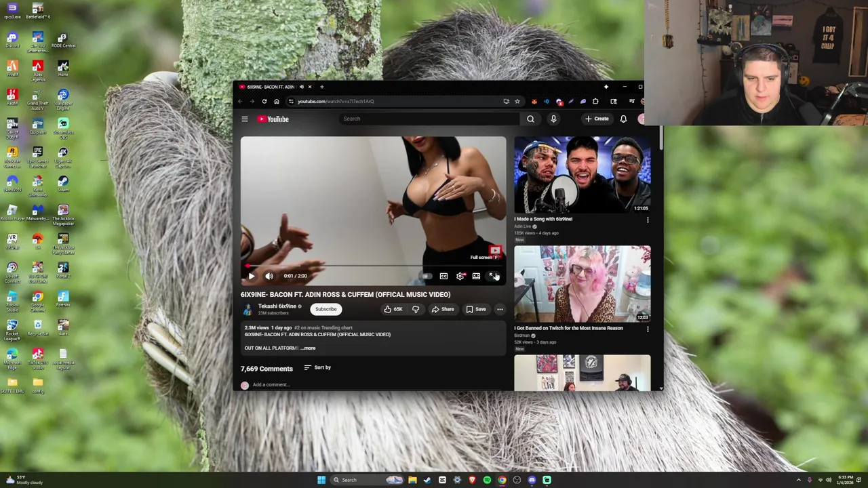Open options for 'I Got Banned on Twitch'
Image resolution: width=868 pixels, height=488 pixels.
[x=648, y=329]
